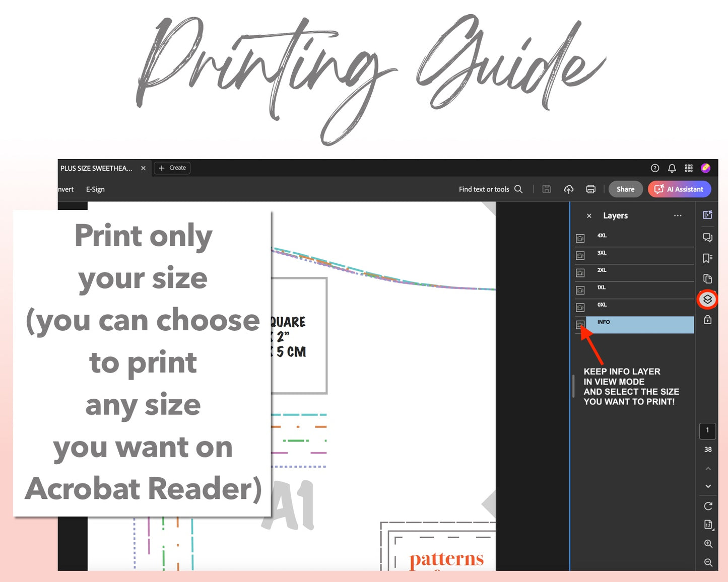Viewport: 728px width, 582px height.
Task: Open the AI Assistant button
Action: (x=679, y=189)
